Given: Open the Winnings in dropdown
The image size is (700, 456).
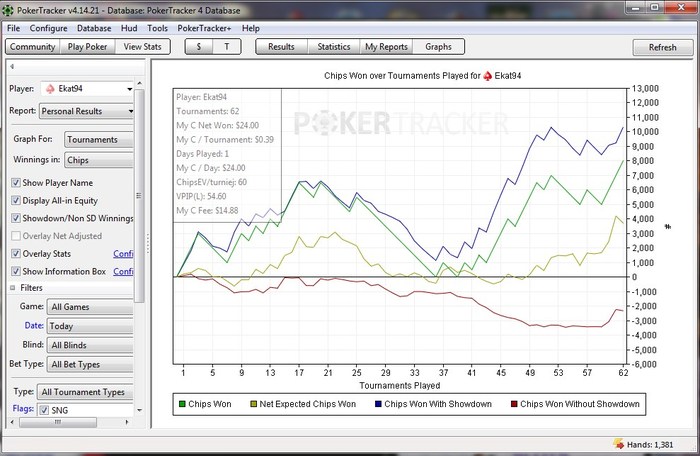Looking at the screenshot, I should 99,160.
